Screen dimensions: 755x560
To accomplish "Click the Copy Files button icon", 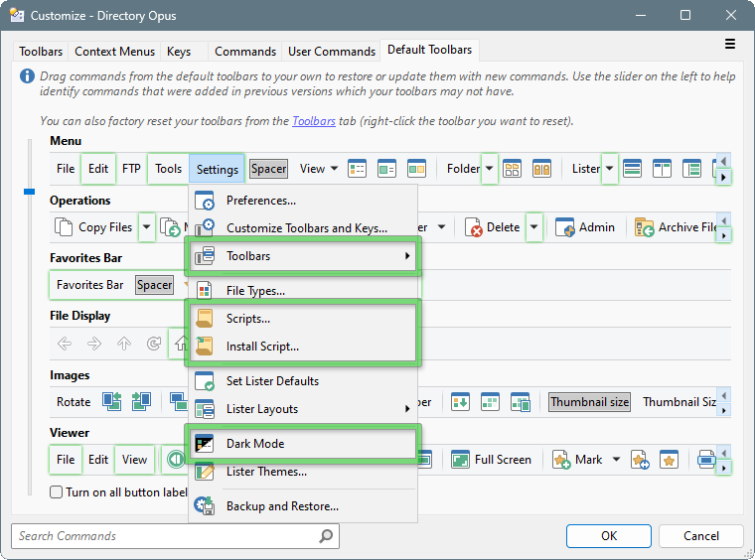I will pos(64,227).
